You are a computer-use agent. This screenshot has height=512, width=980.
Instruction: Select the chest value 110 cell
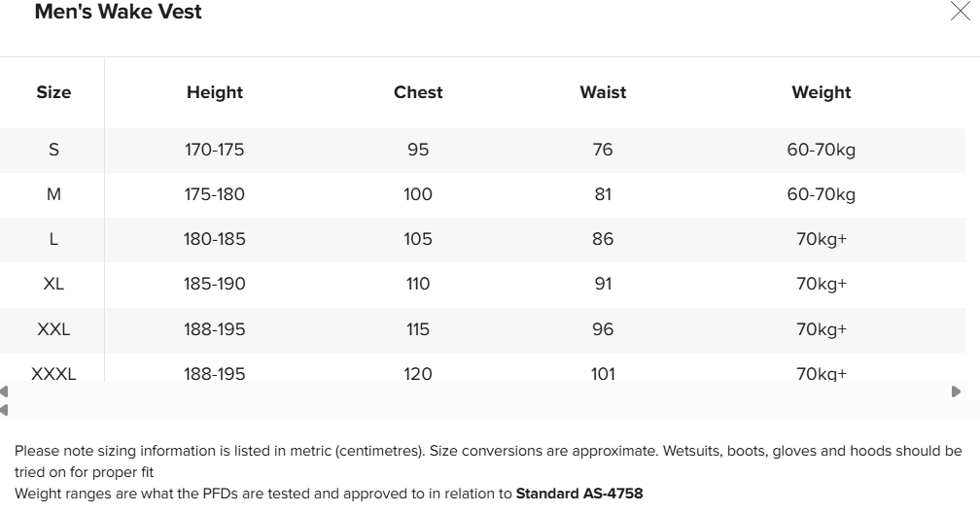(x=418, y=284)
